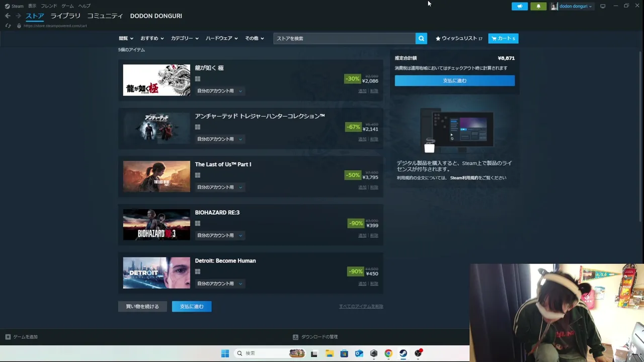
Task: Open the BIOHAZARD RE:3 thumbnail
Action: 156,225
